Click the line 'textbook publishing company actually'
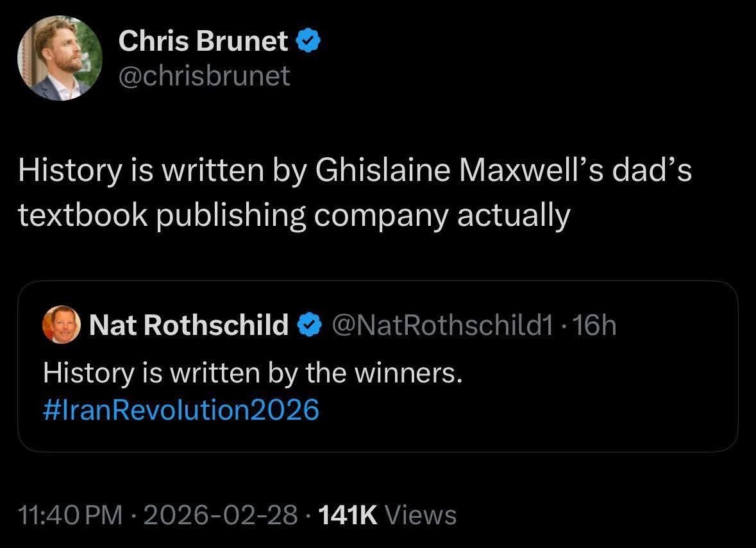Image resolution: width=756 pixels, height=548 pixels. 294,216
